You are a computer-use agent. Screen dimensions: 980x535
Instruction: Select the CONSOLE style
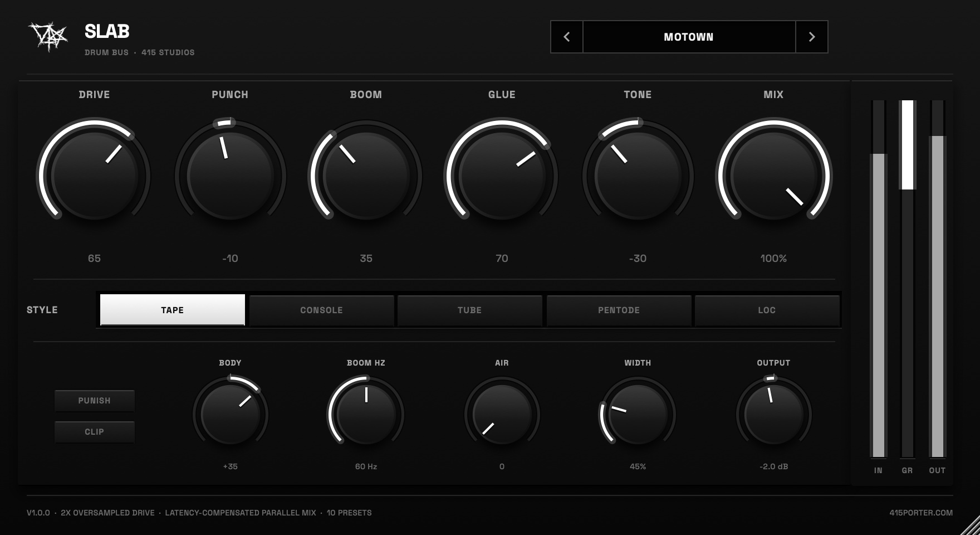[x=321, y=310]
